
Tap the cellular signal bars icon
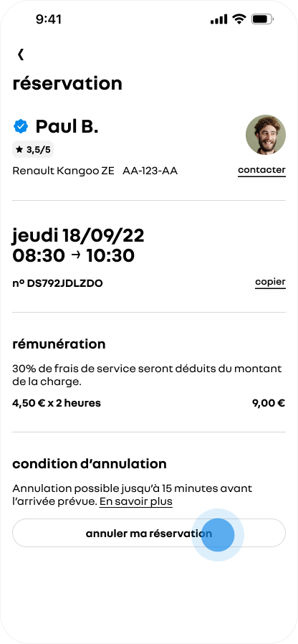[218, 19]
